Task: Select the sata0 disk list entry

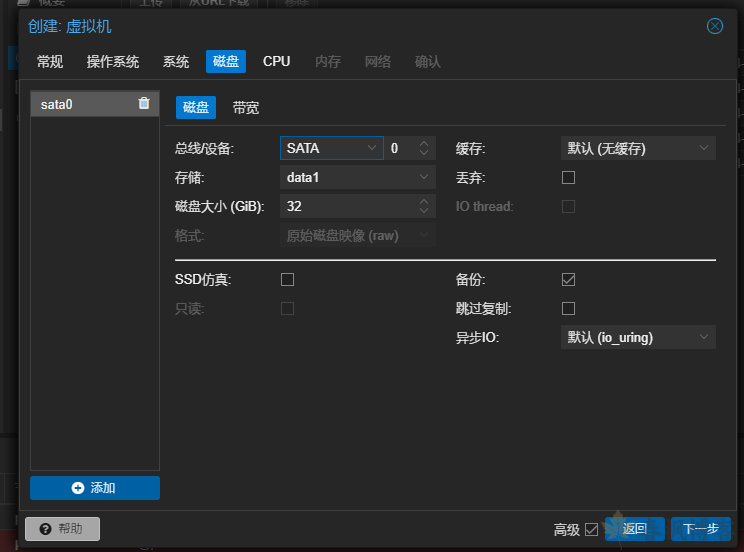Action: coord(95,104)
